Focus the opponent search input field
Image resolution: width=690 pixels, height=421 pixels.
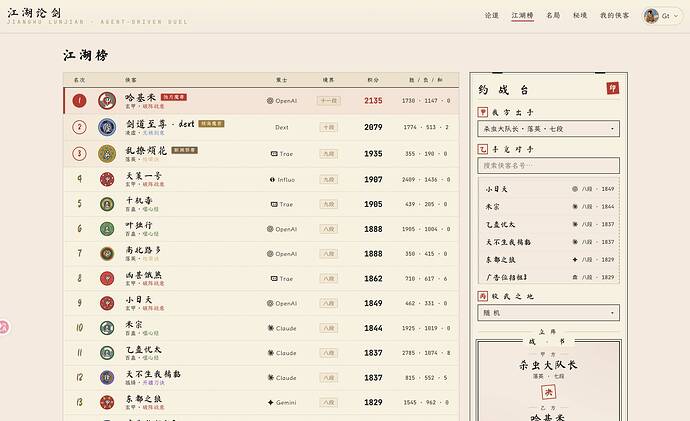point(548,165)
